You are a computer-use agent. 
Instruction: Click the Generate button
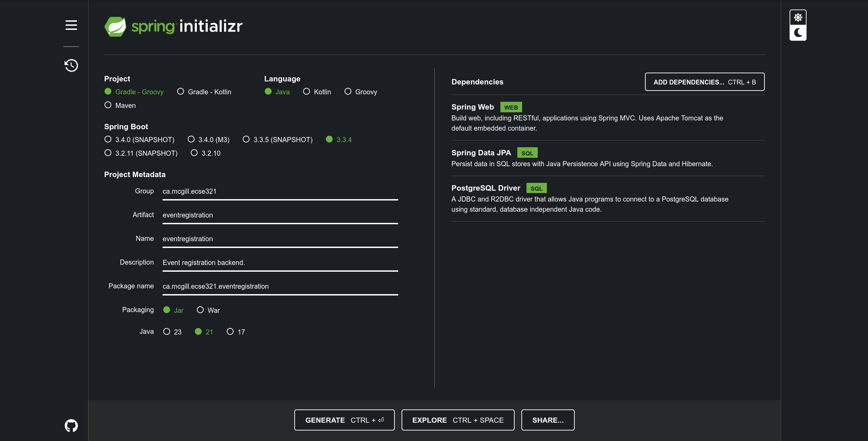click(344, 420)
